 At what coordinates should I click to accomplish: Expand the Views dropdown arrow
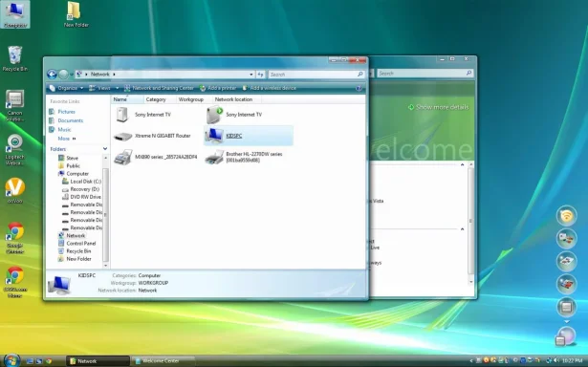[117, 88]
